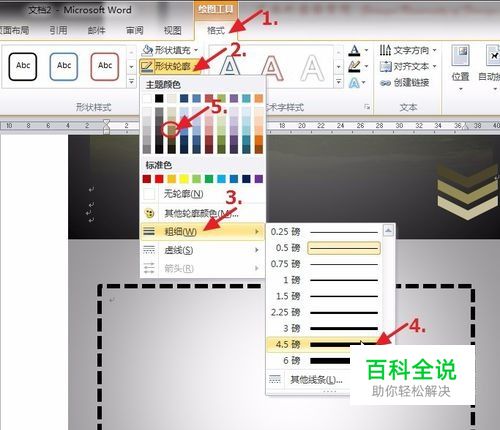This screenshot has width=500, height=430.
Task: Select 0.5 磅 line weight
Action: pos(324,248)
